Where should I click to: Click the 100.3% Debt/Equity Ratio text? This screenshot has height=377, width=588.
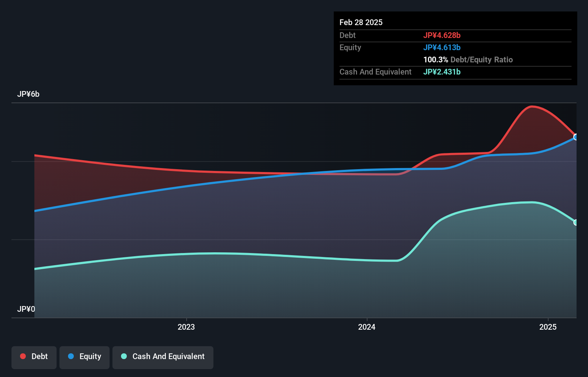pyautogui.click(x=468, y=59)
